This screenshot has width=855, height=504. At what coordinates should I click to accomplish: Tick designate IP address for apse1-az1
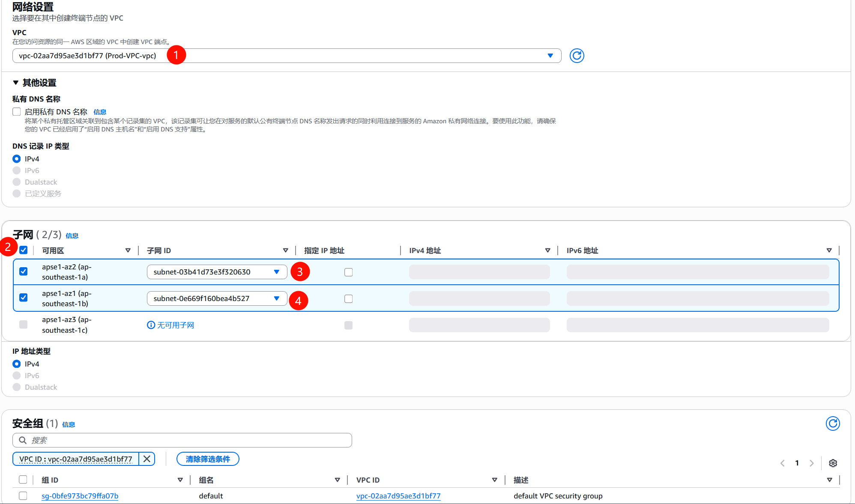coord(348,298)
